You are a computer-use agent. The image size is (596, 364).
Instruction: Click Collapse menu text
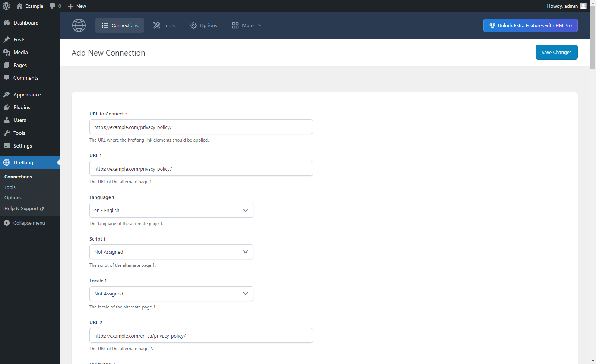[x=29, y=223]
